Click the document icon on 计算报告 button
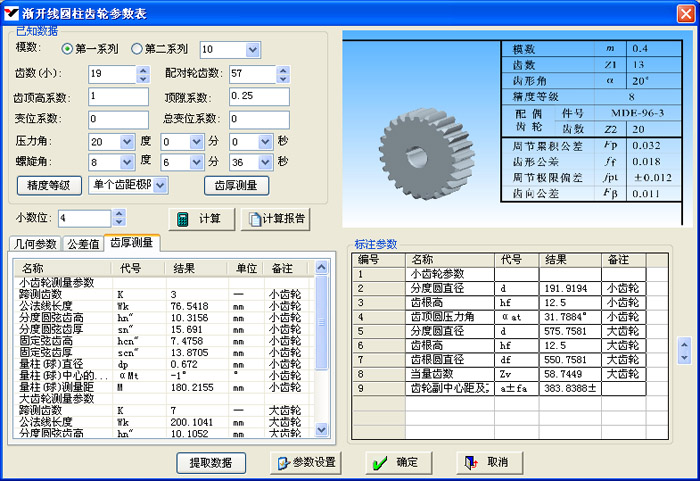 (x=256, y=218)
